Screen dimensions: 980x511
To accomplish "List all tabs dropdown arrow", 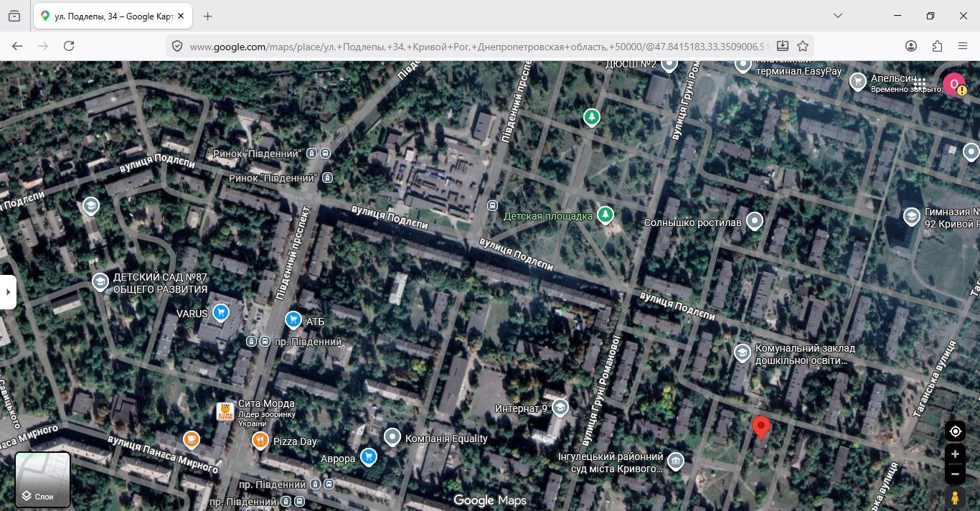I will tap(837, 16).
